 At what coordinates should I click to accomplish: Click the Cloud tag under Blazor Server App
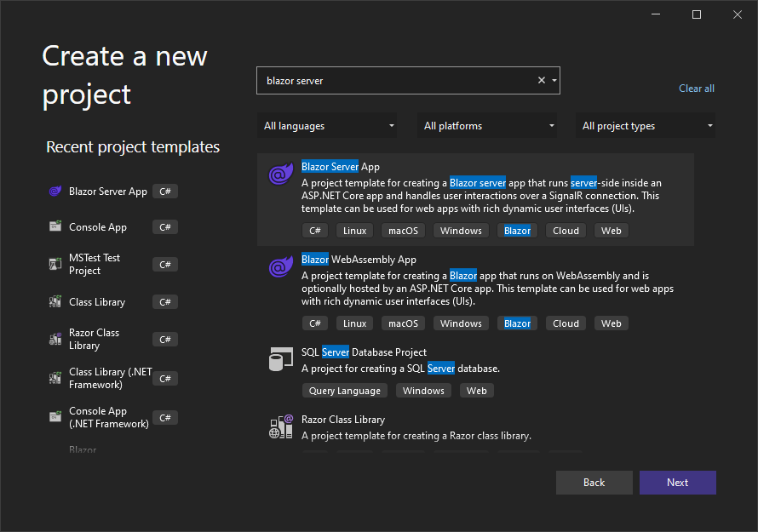click(566, 231)
